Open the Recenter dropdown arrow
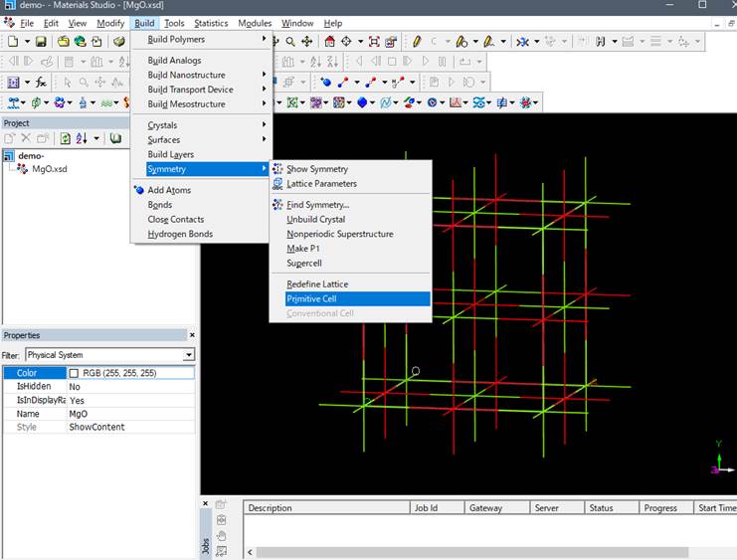The width and height of the screenshot is (737, 560). point(360,42)
